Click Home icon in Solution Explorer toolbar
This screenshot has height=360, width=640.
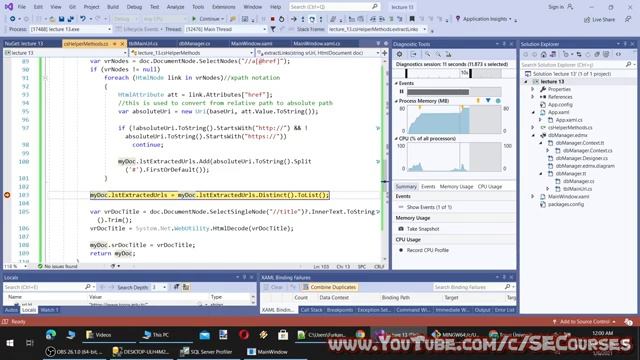[x=544, y=54]
